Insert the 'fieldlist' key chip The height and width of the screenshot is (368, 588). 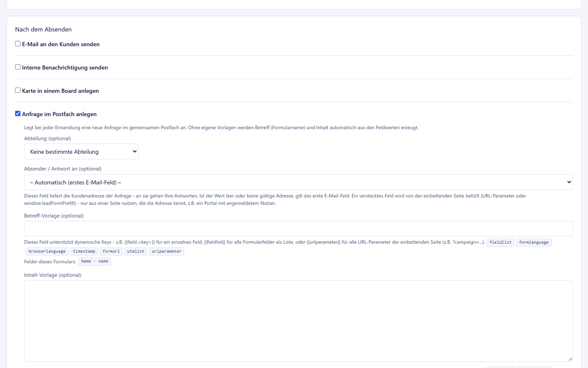(x=500, y=242)
